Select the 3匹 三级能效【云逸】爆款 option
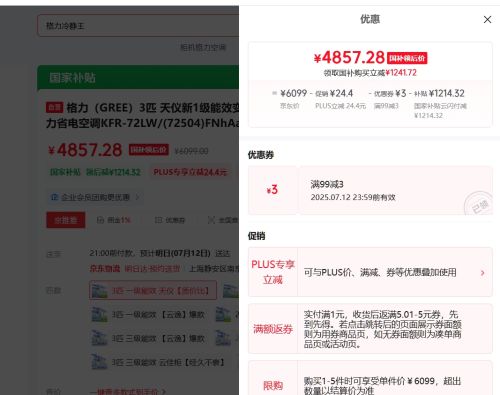 point(148,338)
